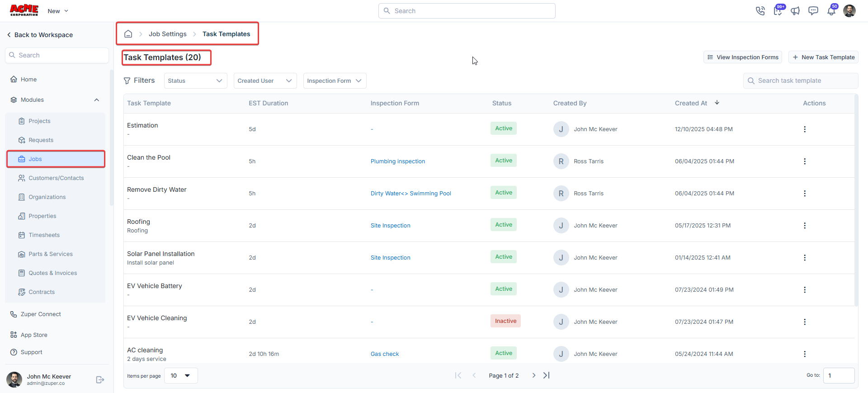868x393 pixels.
Task: Click the Go to page number field
Action: [x=839, y=376]
